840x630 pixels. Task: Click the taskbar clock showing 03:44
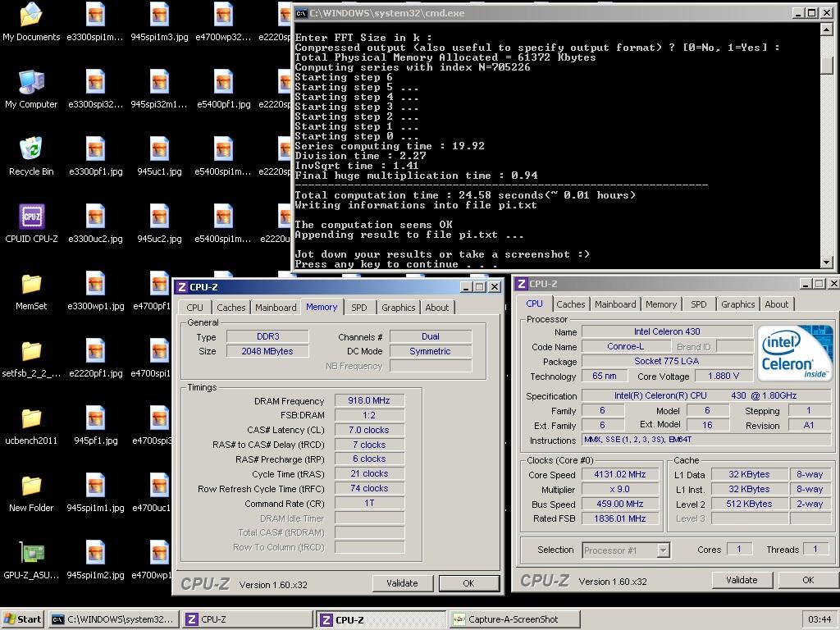point(819,620)
